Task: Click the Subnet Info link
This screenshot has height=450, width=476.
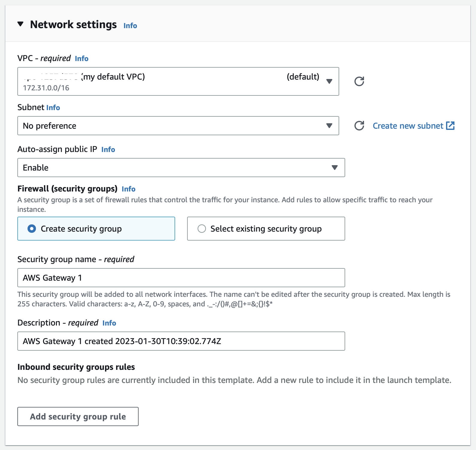Action: 53,107
